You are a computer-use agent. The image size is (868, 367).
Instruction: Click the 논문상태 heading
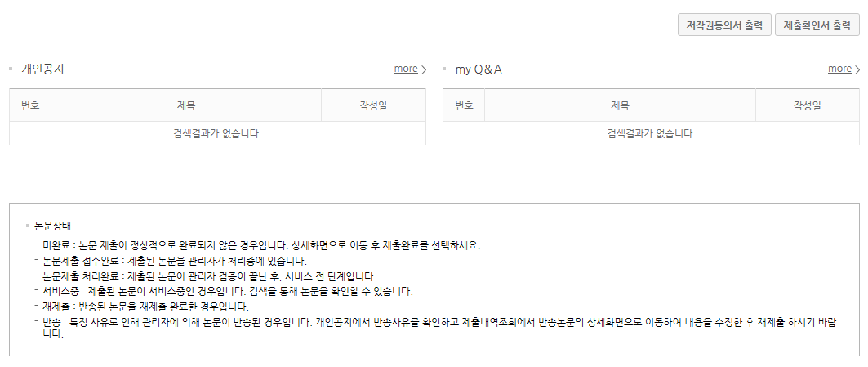click(52, 225)
